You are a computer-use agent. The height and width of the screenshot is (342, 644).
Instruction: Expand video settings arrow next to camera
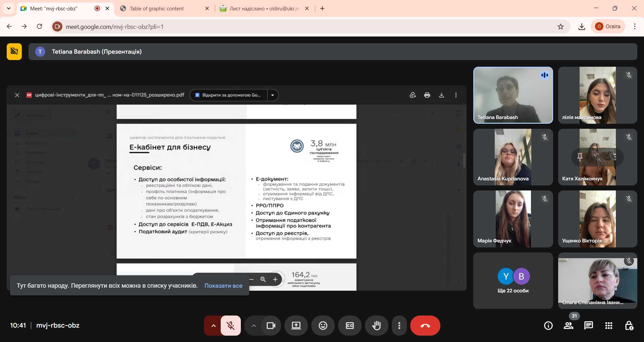[254, 326]
